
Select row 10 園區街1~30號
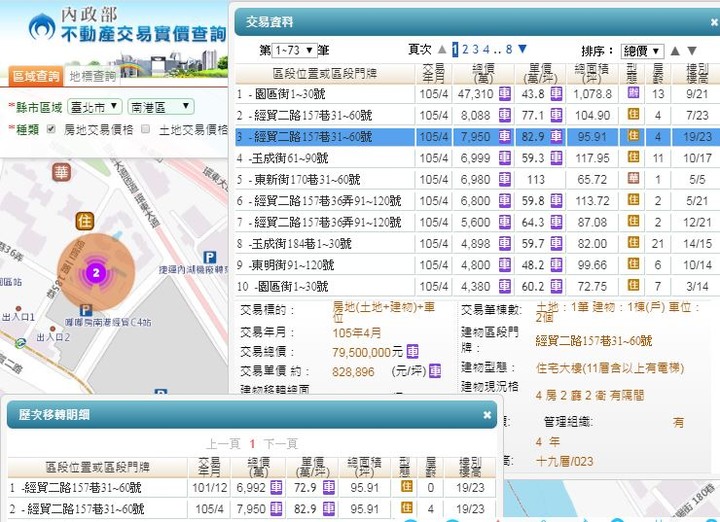coord(478,286)
